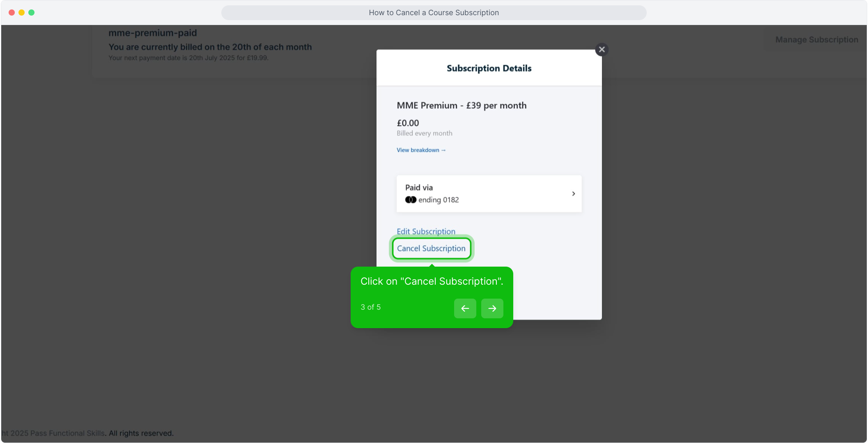Select the 'MME Premium - £39 per month' text
Image resolution: width=868 pixels, height=443 pixels.
click(x=462, y=105)
